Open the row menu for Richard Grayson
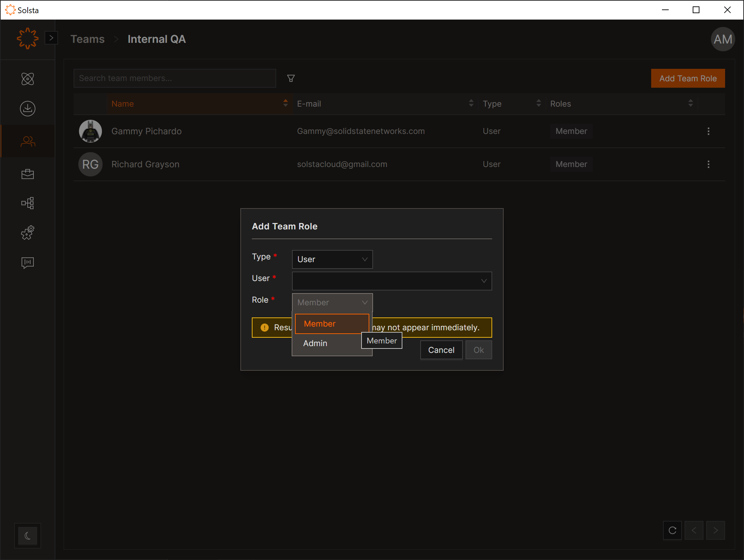 (x=708, y=164)
